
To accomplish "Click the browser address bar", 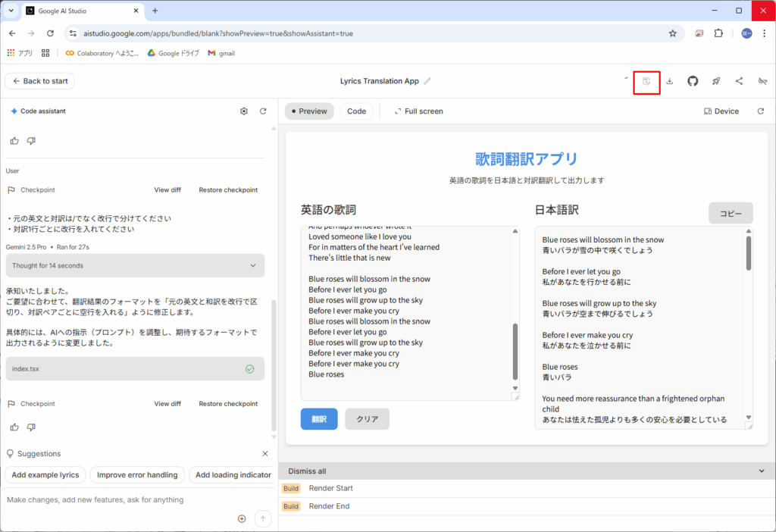I will 371,33.
